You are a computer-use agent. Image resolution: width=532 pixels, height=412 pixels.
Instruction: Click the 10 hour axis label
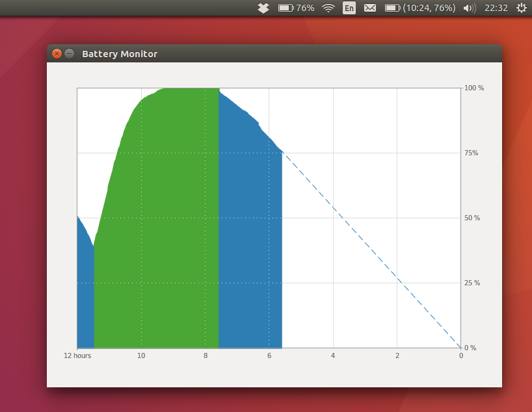point(141,355)
